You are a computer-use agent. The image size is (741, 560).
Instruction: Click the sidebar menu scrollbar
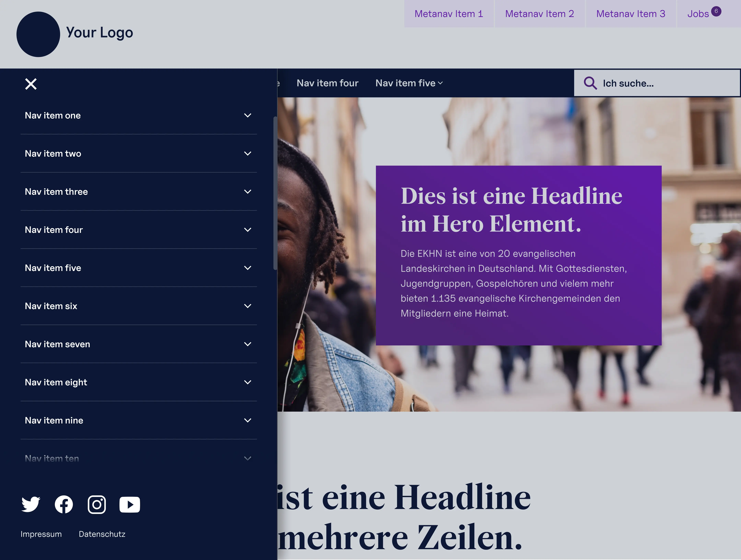(275, 193)
